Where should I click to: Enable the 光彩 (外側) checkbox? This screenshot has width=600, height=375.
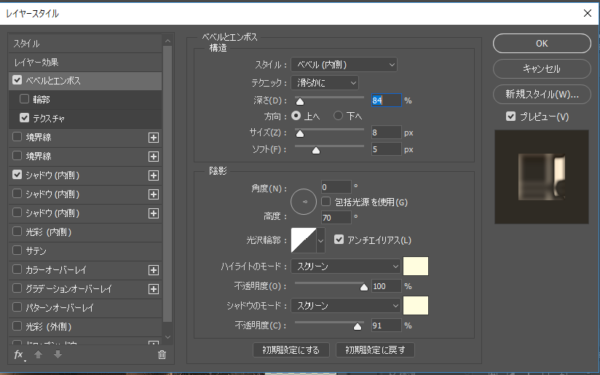click(x=17, y=326)
